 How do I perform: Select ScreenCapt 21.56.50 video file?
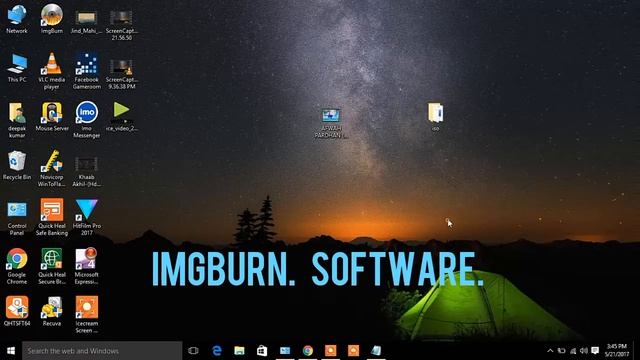(x=122, y=24)
